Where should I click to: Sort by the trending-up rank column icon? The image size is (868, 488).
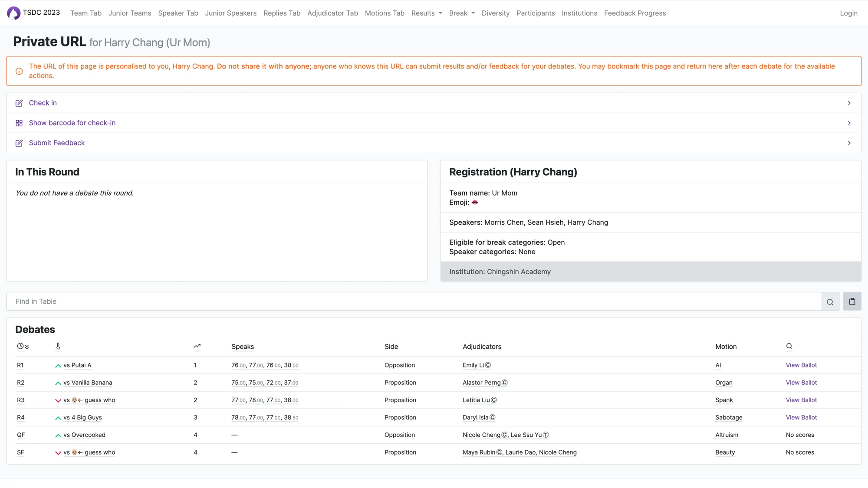(197, 346)
